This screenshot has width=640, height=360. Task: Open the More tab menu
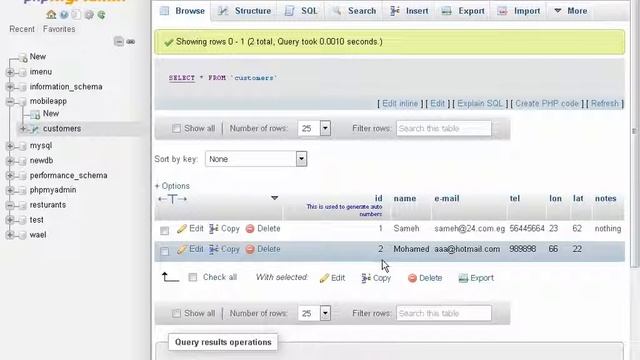click(x=571, y=11)
